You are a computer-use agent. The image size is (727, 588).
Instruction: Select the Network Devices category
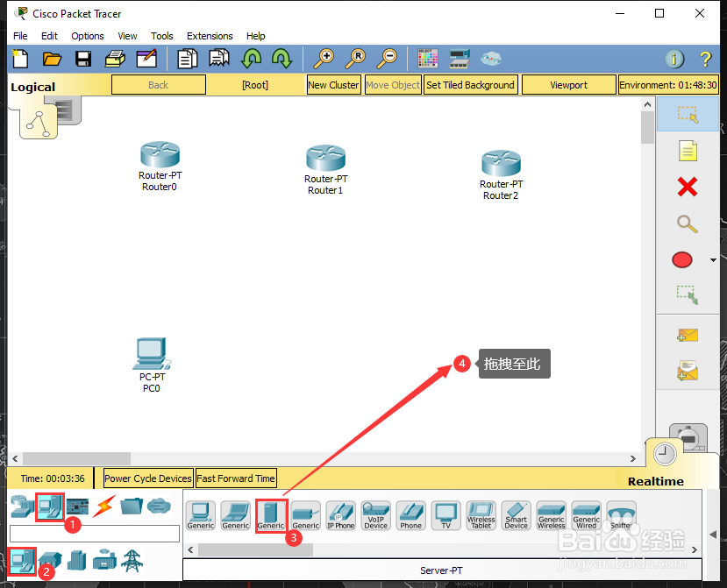tap(22, 506)
